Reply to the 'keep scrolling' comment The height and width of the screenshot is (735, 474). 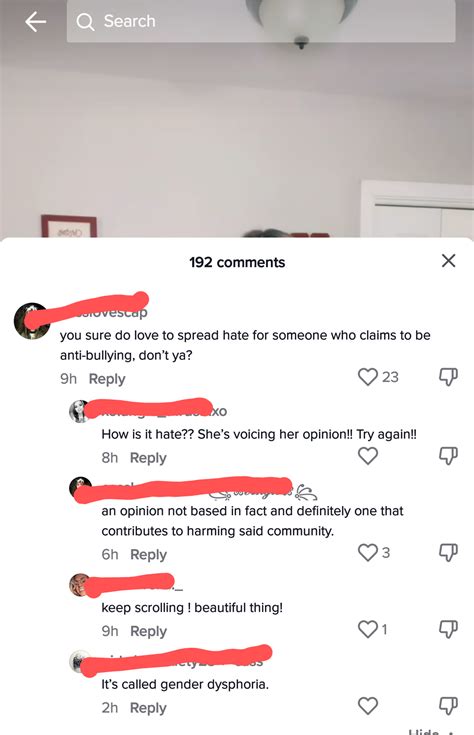pos(148,631)
